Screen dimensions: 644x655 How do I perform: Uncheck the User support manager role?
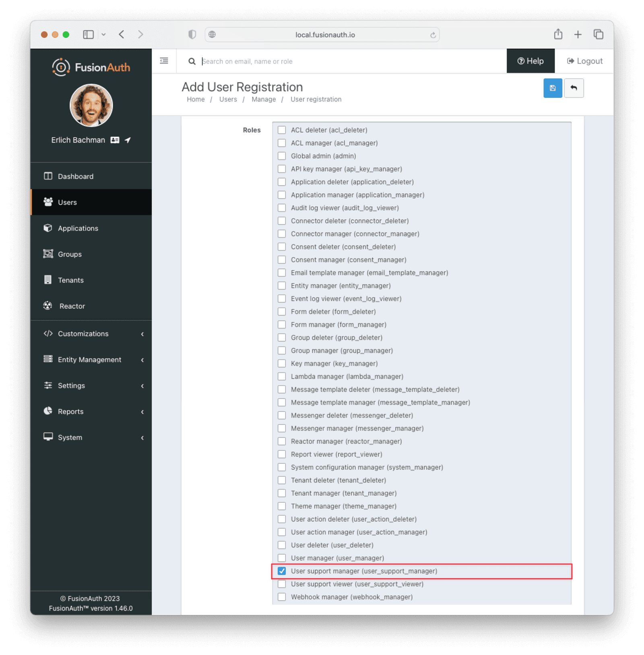282,571
